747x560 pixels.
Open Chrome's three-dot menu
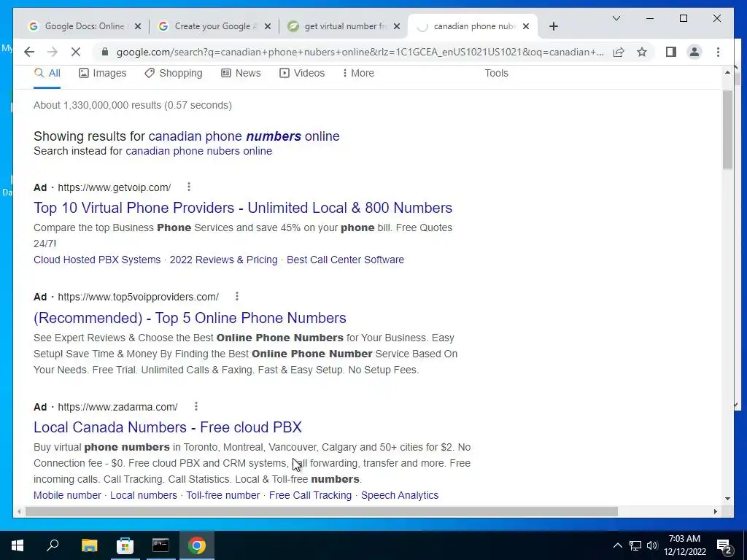pos(718,52)
